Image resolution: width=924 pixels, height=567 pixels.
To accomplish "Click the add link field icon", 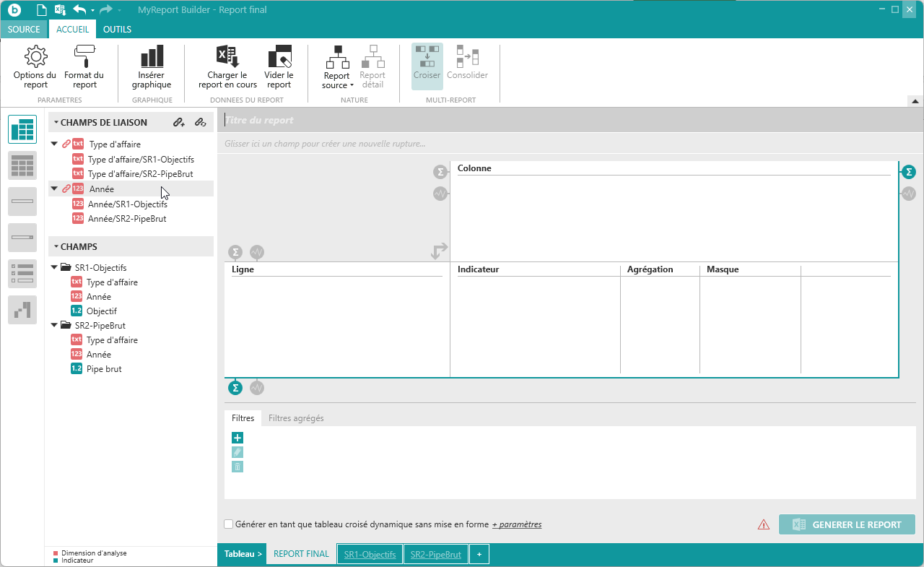I will pyautogui.click(x=179, y=123).
